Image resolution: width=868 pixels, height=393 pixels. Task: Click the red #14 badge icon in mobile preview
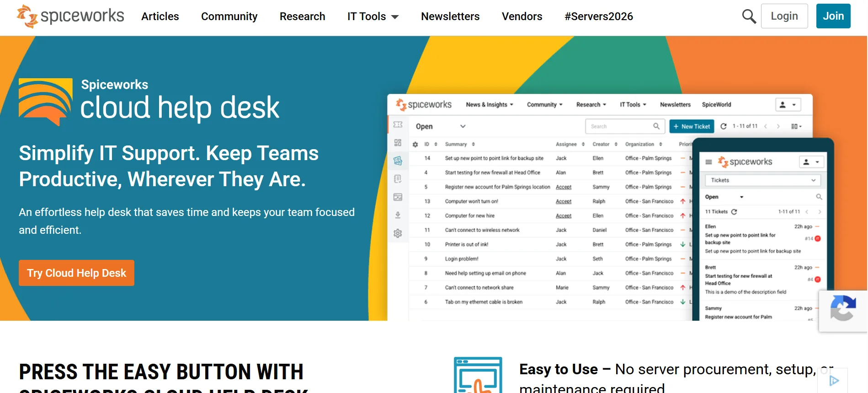click(x=818, y=239)
